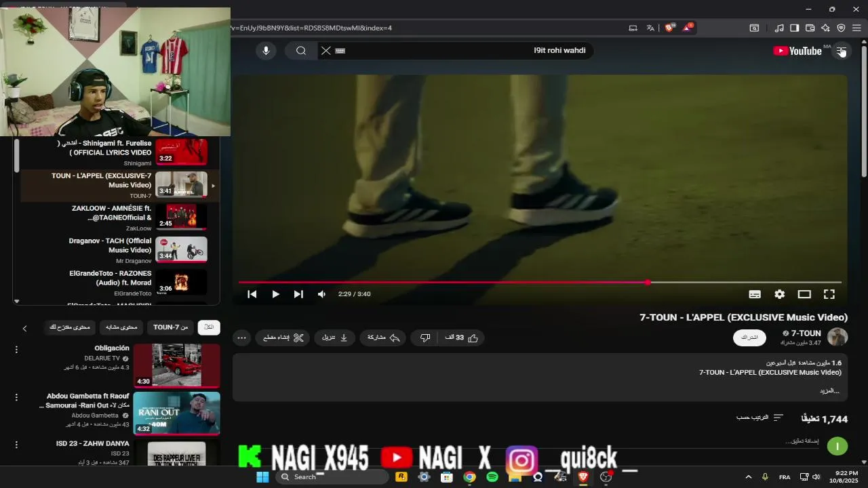868x488 pixels.
Task: Open the Rani Out video thumbnail
Action: [176, 413]
